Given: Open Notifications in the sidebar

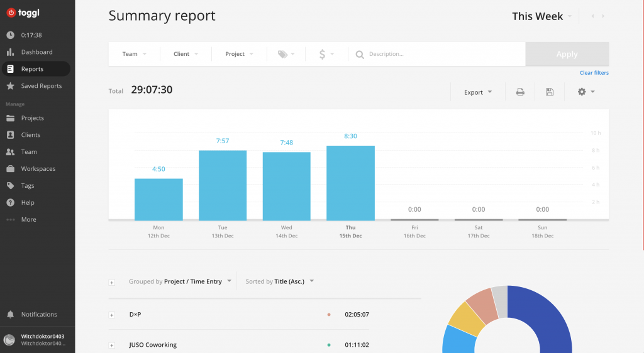Looking at the screenshot, I should click(39, 315).
